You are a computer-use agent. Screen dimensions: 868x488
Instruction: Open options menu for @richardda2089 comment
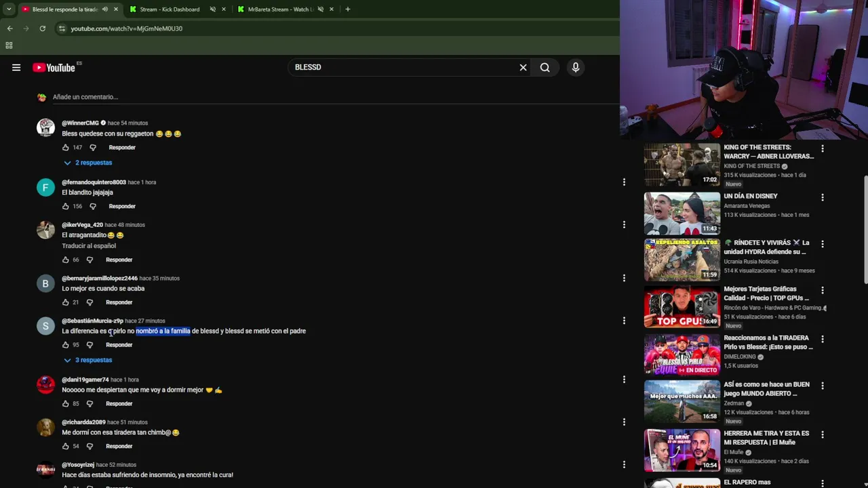624,422
